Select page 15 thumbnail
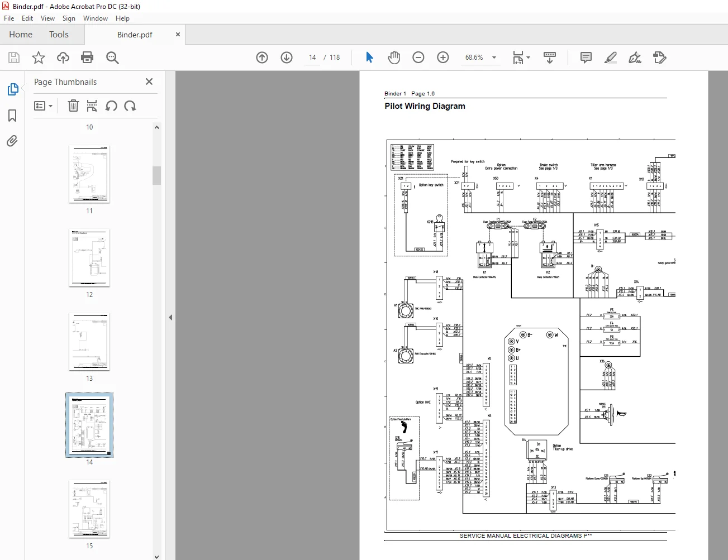Image resolution: width=728 pixels, height=560 pixels. point(89,509)
